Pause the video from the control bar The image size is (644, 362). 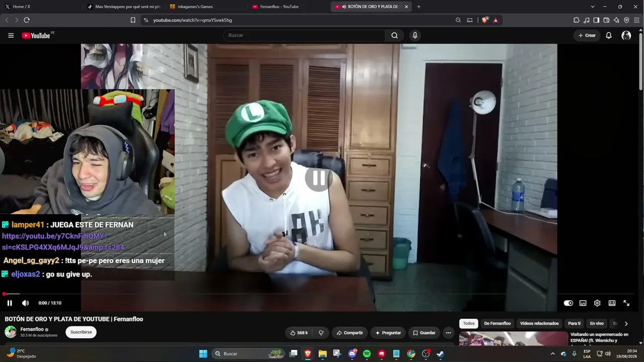coord(10,303)
